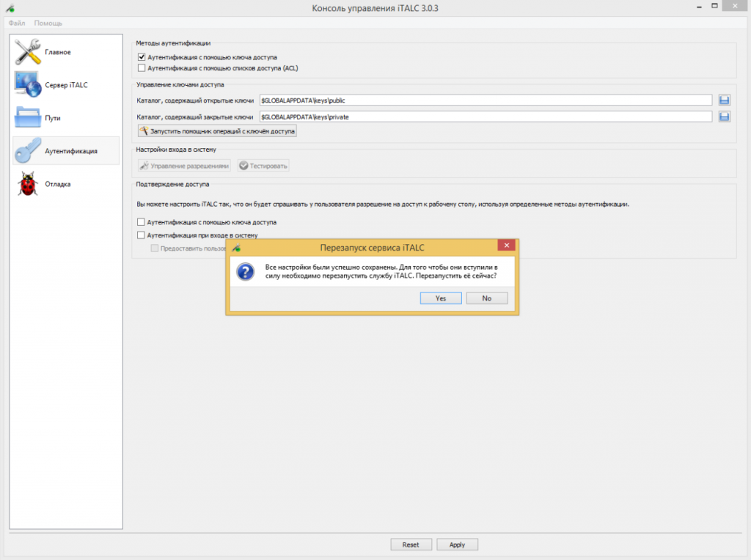Click the iTALC icon in dialog title bar

[237, 248]
